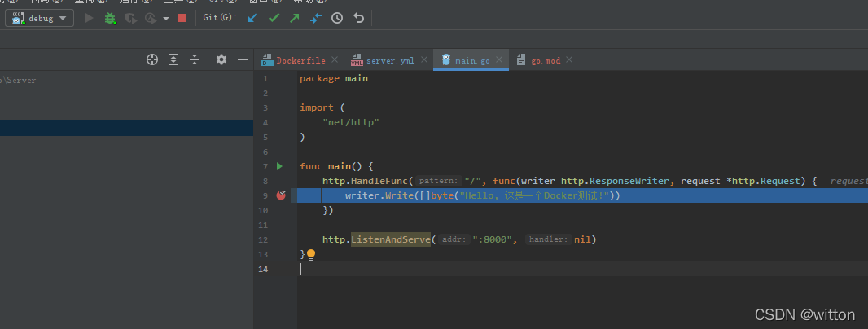Select the main.go editor tab
This screenshot has height=329, width=868.
[472, 60]
